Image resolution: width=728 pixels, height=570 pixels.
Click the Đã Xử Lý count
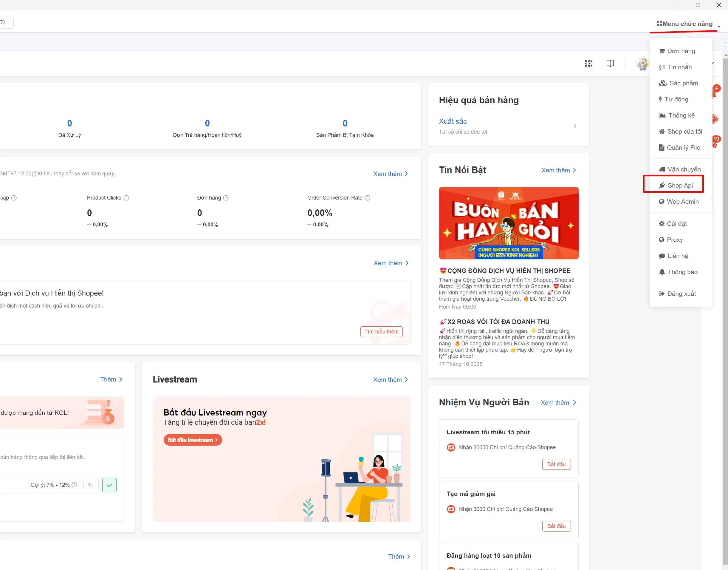[x=69, y=123]
